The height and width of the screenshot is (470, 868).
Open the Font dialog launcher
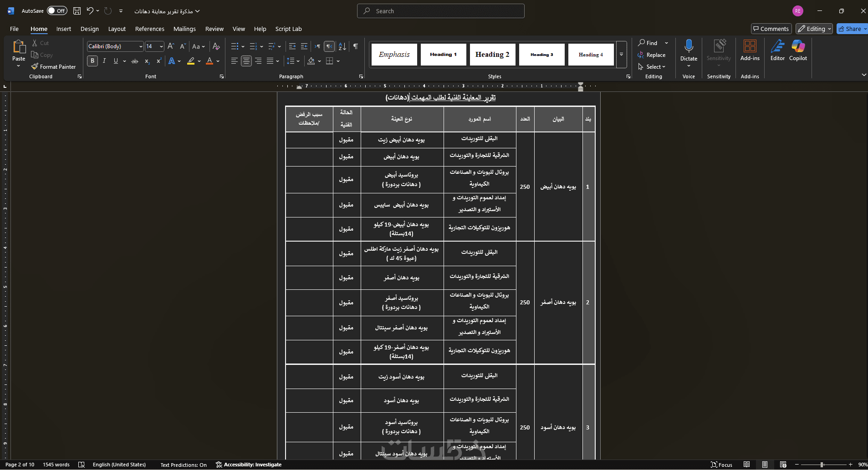(x=222, y=76)
